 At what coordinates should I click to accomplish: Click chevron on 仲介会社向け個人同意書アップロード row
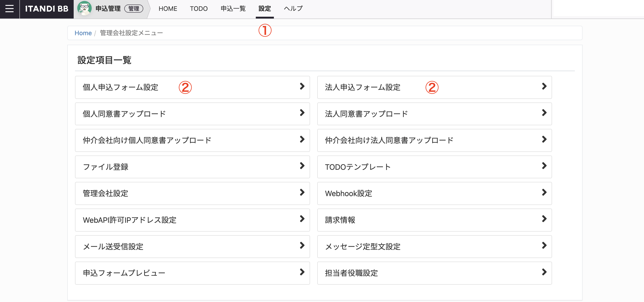302,139
